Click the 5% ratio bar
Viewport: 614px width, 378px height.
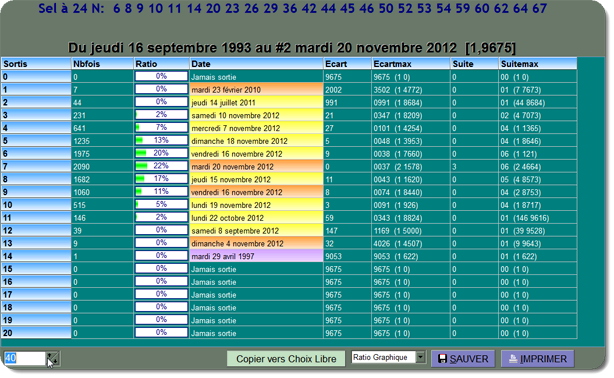(x=161, y=204)
